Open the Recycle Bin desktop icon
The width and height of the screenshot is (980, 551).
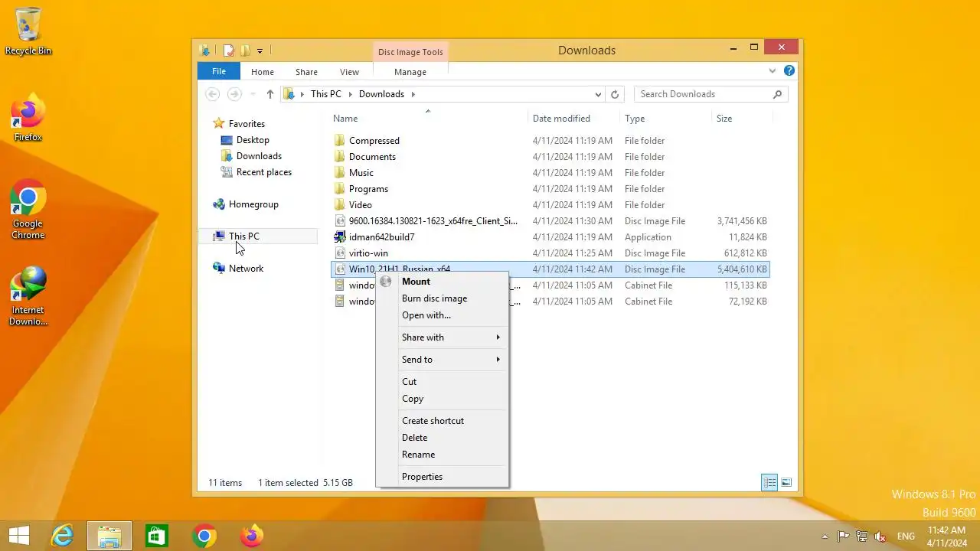click(28, 31)
